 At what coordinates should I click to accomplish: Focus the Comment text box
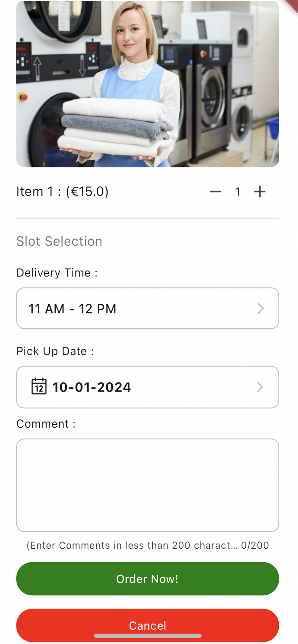pos(148,485)
